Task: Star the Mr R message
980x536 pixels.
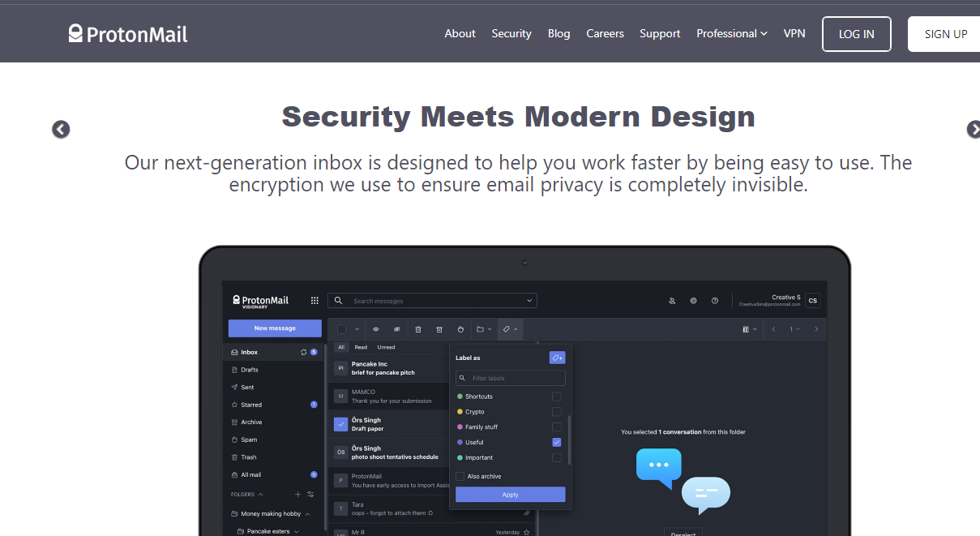Action: (x=527, y=533)
